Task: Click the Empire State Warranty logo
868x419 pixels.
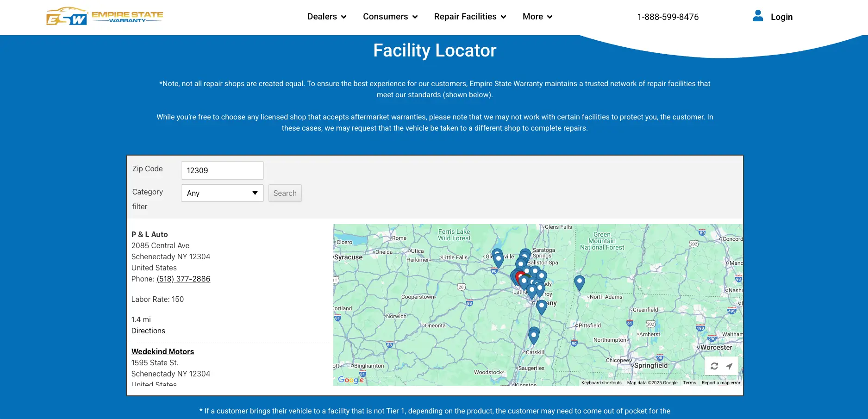Action: (x=105, y=16)
